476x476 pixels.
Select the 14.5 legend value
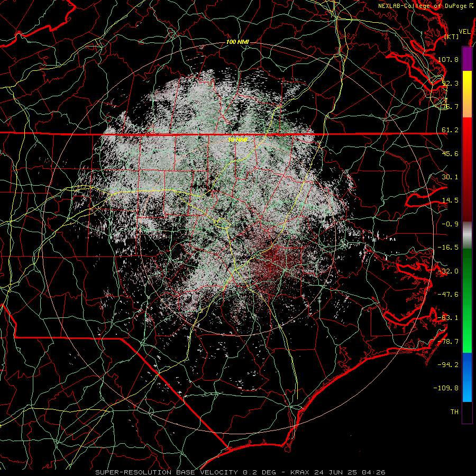450,200
